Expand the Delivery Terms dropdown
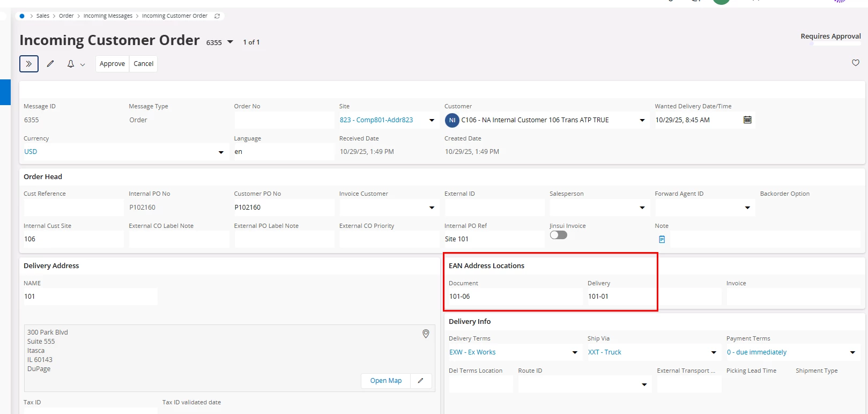868x414 pixels. click(575, 352)
